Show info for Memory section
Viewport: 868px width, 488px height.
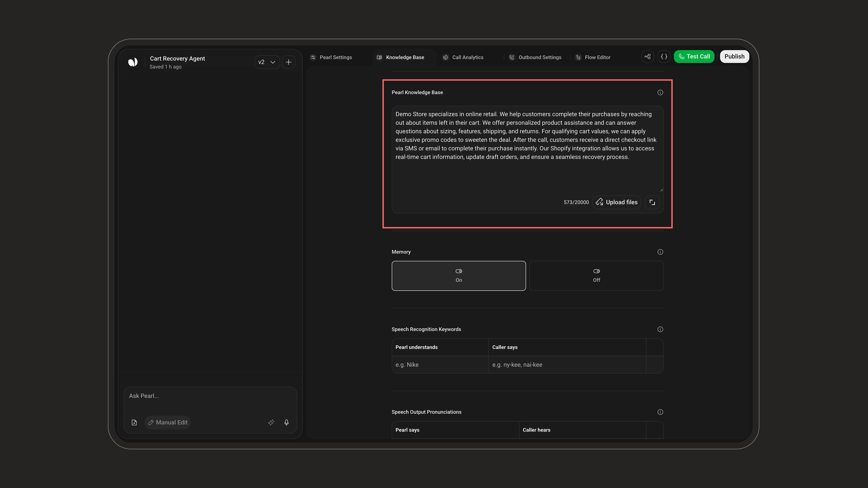[660, 252]
